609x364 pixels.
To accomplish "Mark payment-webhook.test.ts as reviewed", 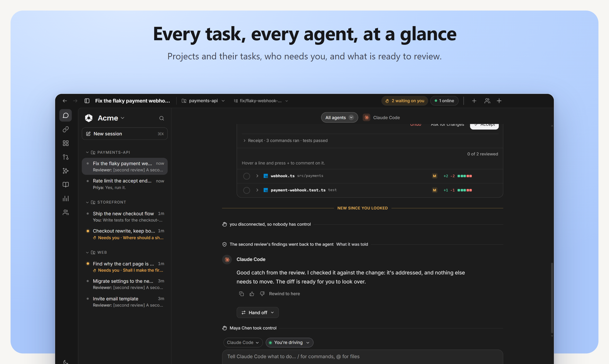I will (246, 190).
